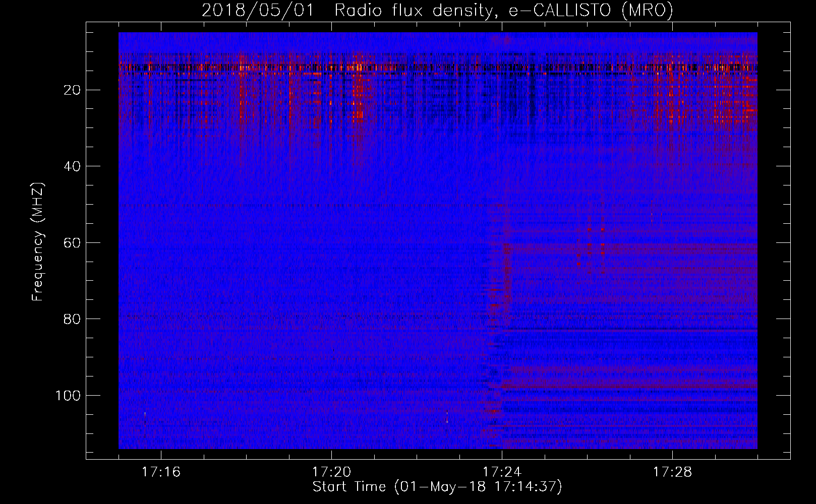Click the 60 MHz frequency tick label
Screen dimensions: 816x504
tap(72, 243)
